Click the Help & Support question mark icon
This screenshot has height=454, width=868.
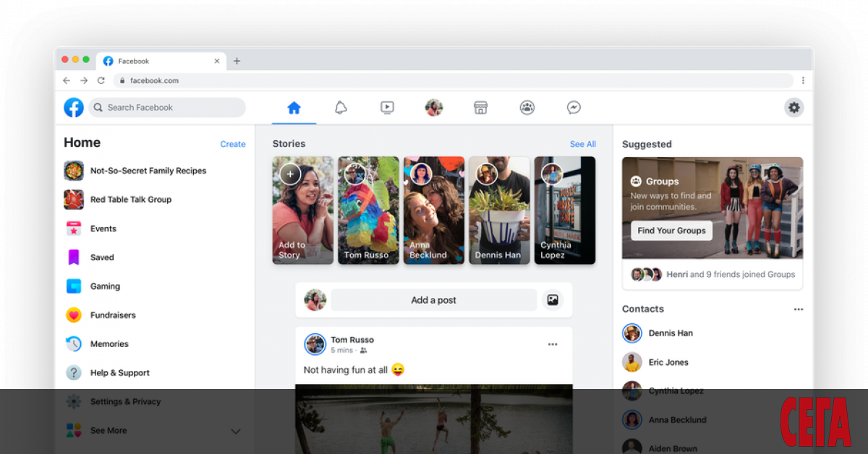(74, 373)
